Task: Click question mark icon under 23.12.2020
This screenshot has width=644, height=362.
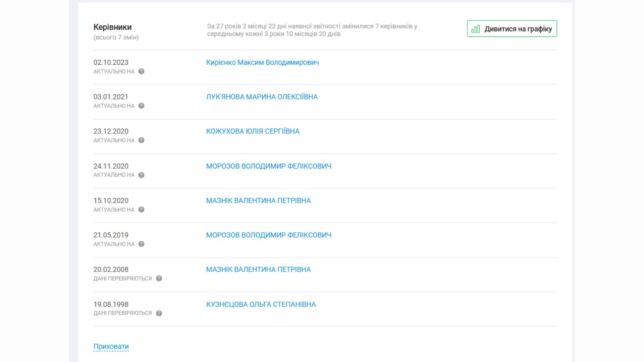Action: click(x=141, y=140)
